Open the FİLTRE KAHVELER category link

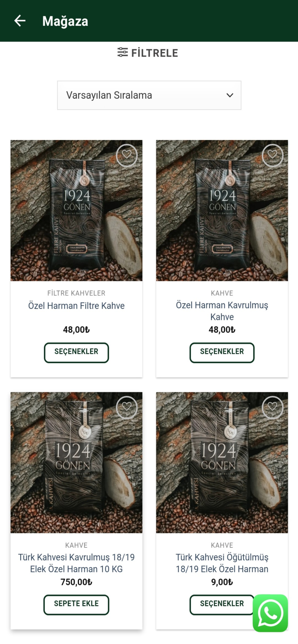pyautogui.click(x=77, y=293)
